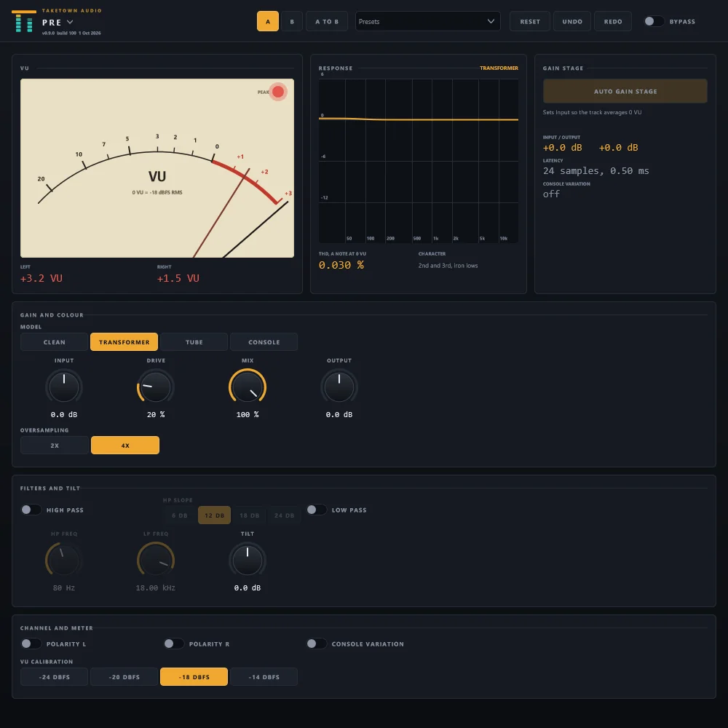Viewport: 728px width, 728px height.
Task: Select the TRANSFORMER model
Action: pyautogui.click(x=124, y=342)
